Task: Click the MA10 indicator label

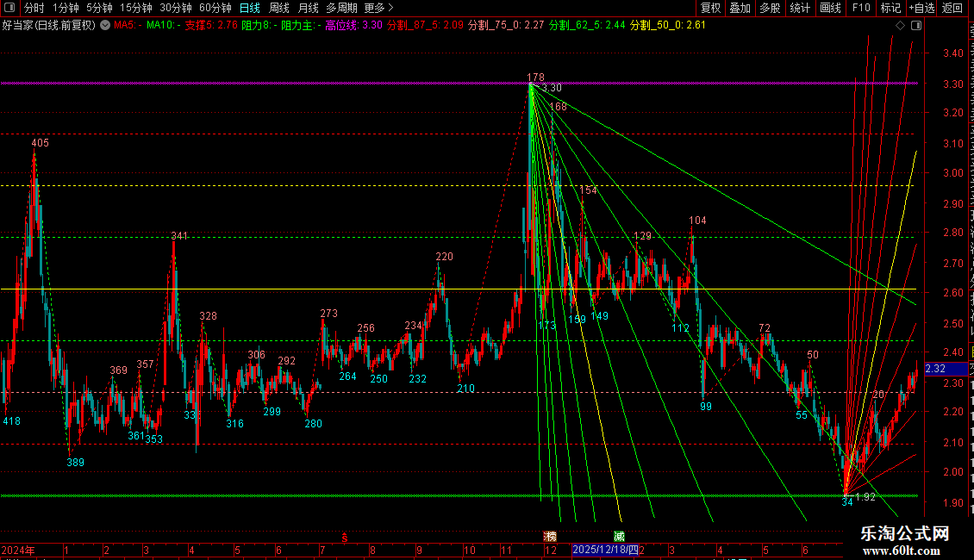Action: pyautogui.click(x=164, y=26)
